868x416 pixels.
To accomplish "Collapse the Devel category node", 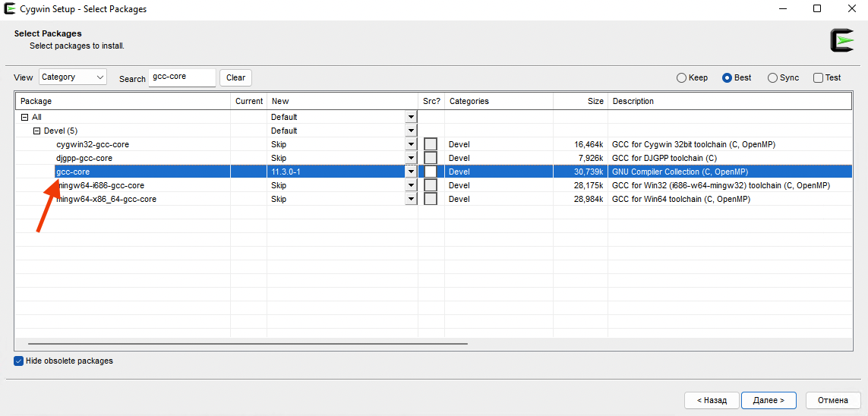I will (x=36, y=131).
